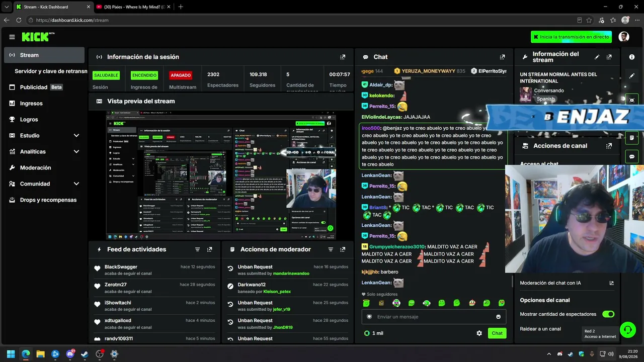Open Steam from the taskbar

(x=85, y=354)
